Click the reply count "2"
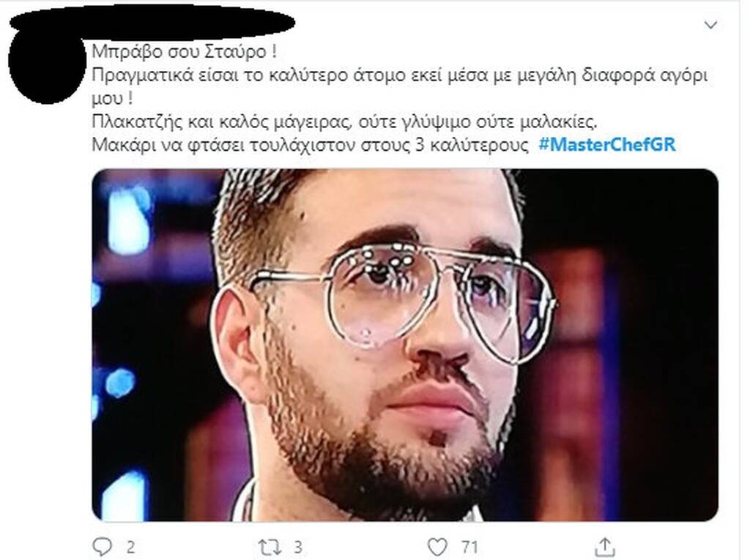Image resolution: width=750 pixels, height=560 pixels. [130, 547]
